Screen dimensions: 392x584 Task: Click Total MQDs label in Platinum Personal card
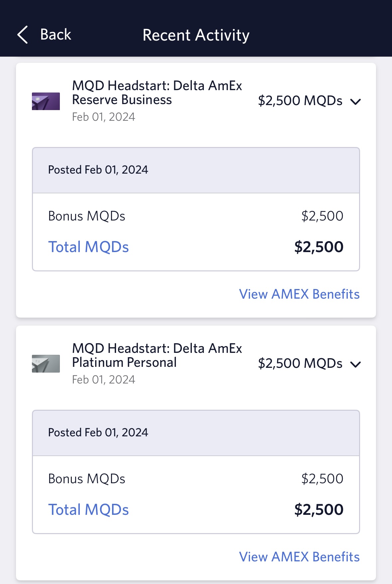[88, 510]
